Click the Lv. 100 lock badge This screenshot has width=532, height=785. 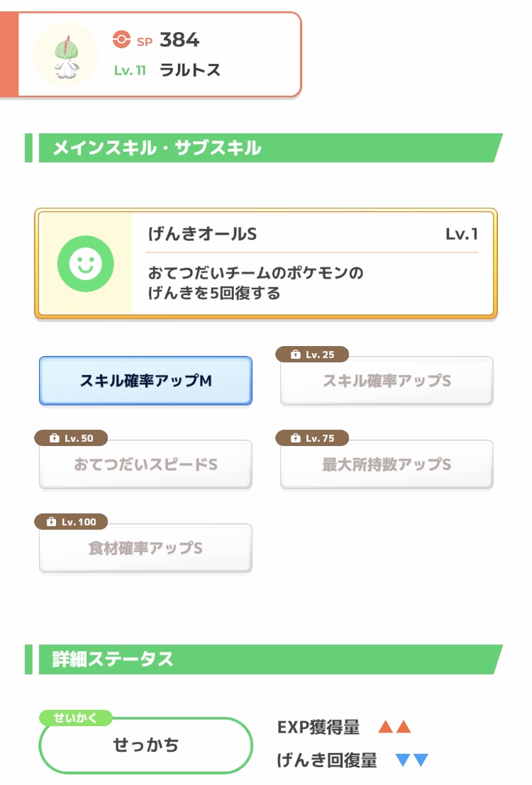70,522
